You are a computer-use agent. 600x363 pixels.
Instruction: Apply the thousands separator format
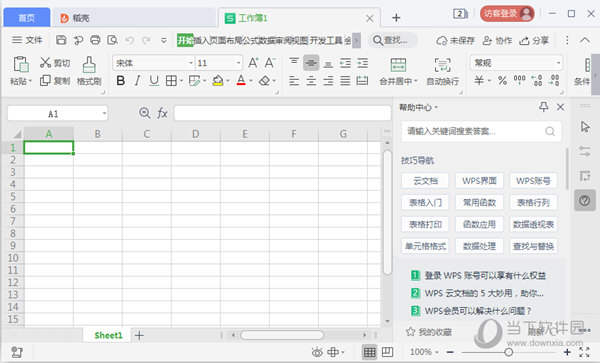click(x=519, y=80)
